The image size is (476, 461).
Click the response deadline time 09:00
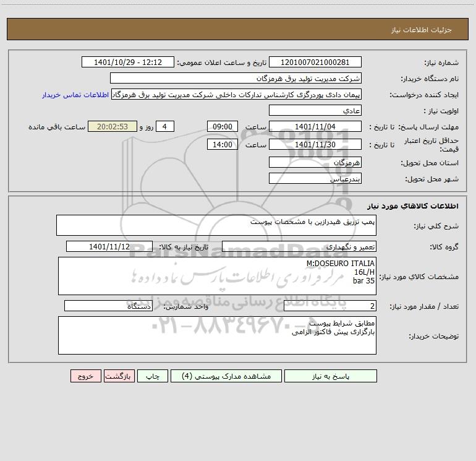222,126
